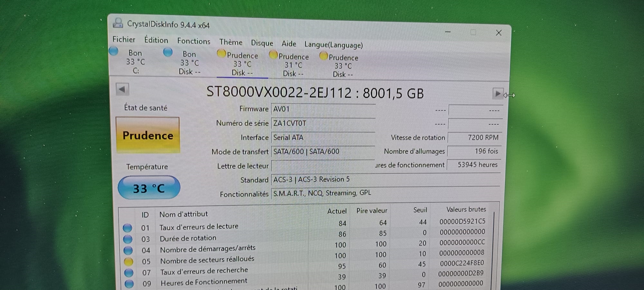Click blue status icon for attribute 01
The height and width of the screenshot is (290, 644).
pos(128,228)
